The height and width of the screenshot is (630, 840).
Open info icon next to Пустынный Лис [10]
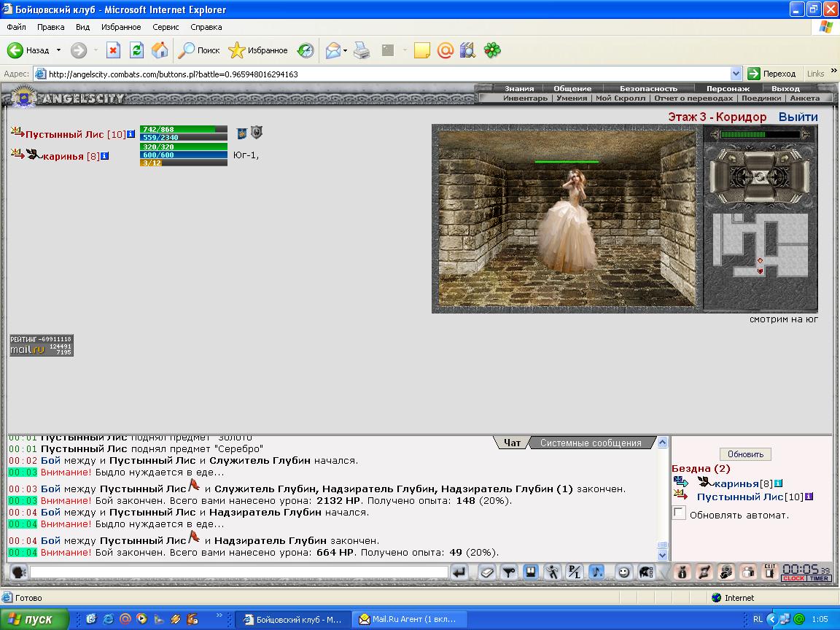coord(131,134)
